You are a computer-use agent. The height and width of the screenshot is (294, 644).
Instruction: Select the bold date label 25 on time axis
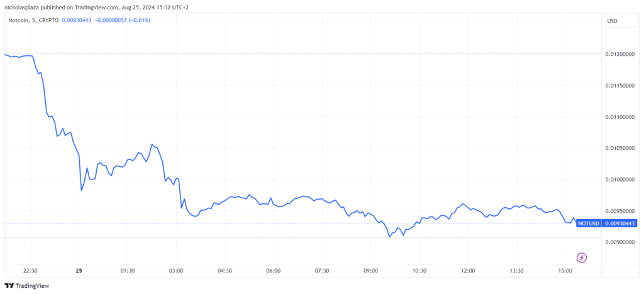coord(79,271)
